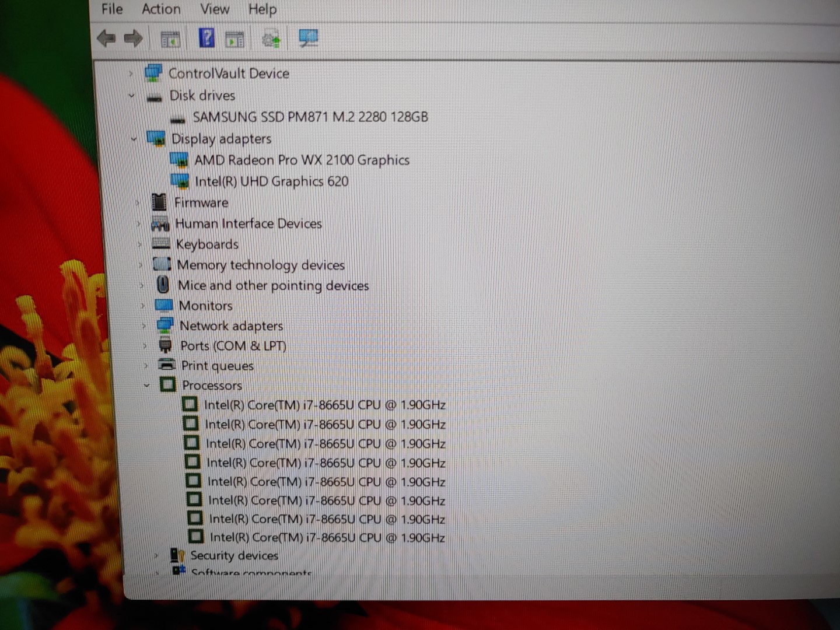
Task: Click the Firmware category icon
Action: pyautogui.click(x=159, y=202)
